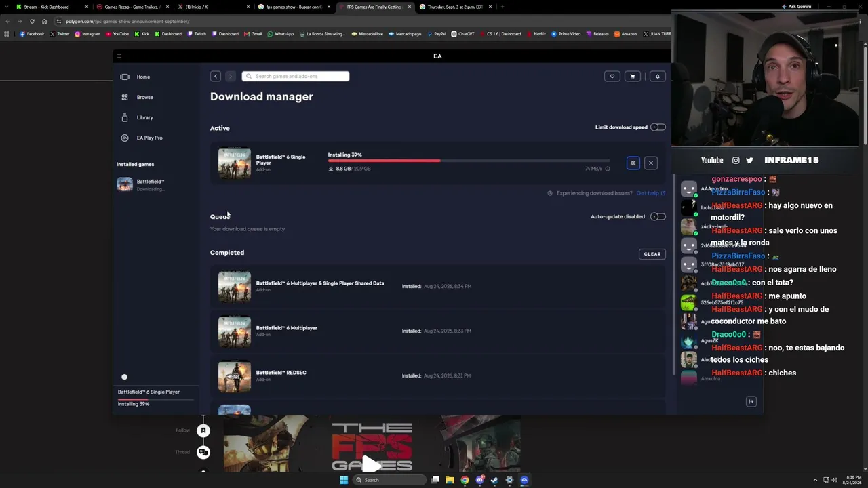Play The FPS Games video
The image size is (868, 488).
[371, 464]
